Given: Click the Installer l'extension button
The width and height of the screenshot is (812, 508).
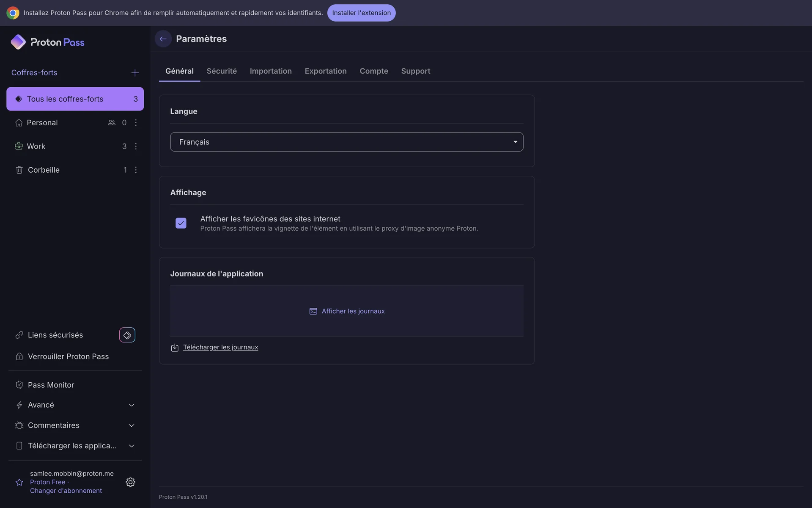Looking at the screenshot, I should (361, 13).
